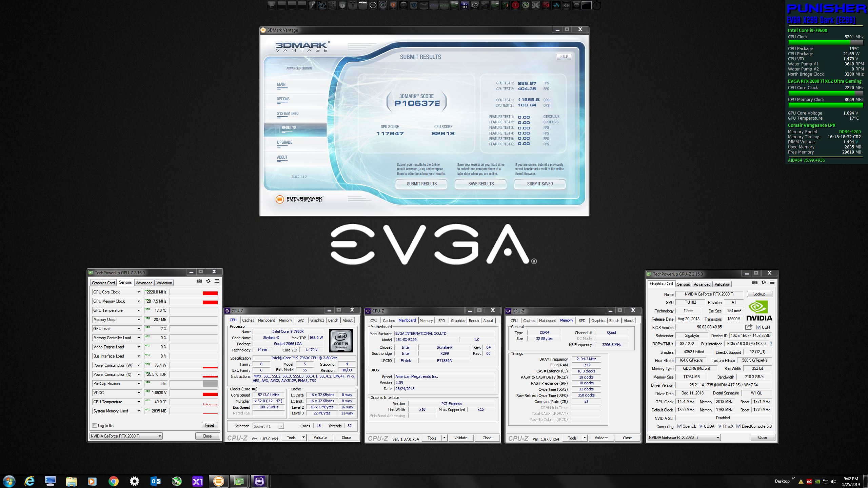868x488 pixels.
Task: Click the NVIDIA logo in GPU-Z
Action: point(759,311)
